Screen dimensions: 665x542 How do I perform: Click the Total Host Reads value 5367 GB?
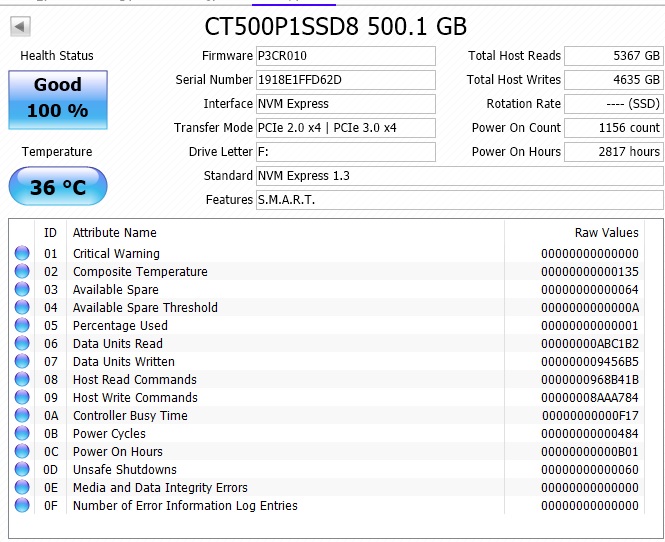click(x=613, y=56)
